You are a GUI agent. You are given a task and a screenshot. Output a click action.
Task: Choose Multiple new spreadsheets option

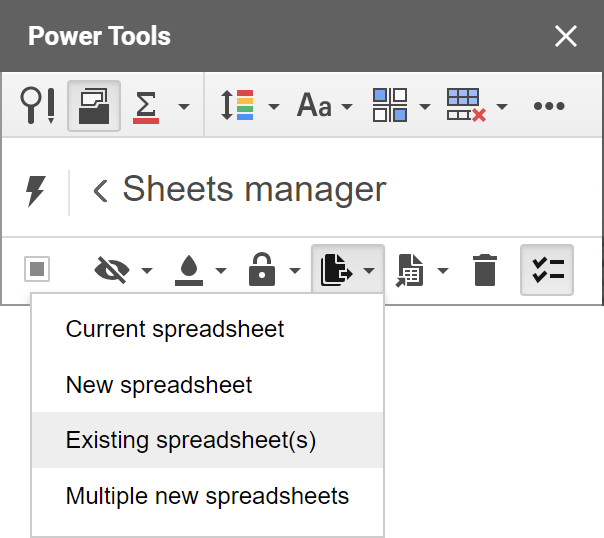[208, 496]
